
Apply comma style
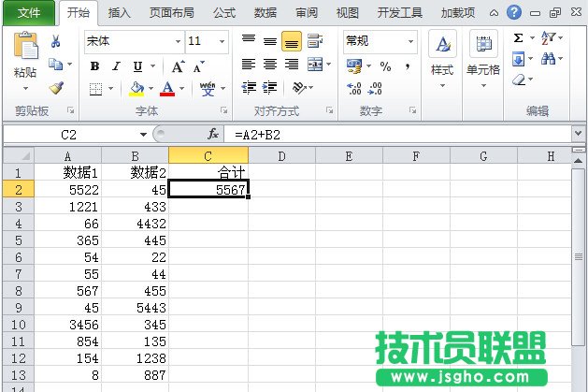[x=408, y=66]
